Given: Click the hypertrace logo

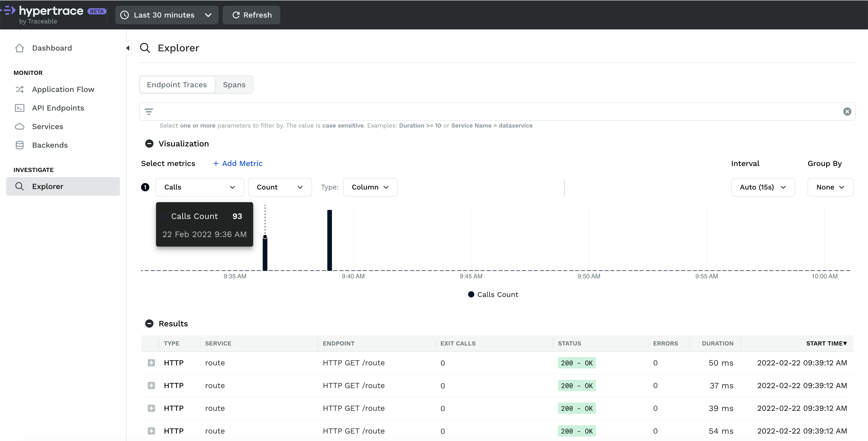Looking at the screenshot, I should pos(51,14).
